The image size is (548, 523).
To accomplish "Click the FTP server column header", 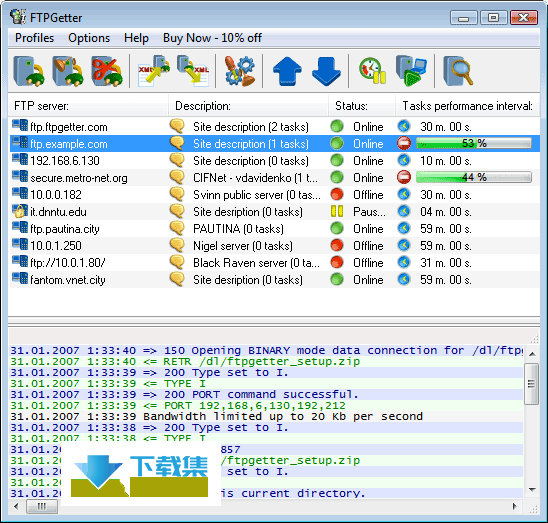I will pyautogui.click(x=88, y=106).
